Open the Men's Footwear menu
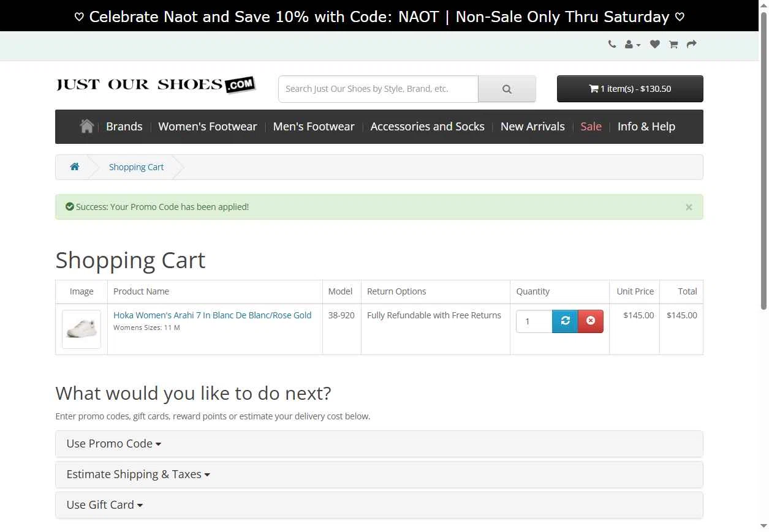The width and height of the screenshot is (769, 532). (x=314, y=127)
